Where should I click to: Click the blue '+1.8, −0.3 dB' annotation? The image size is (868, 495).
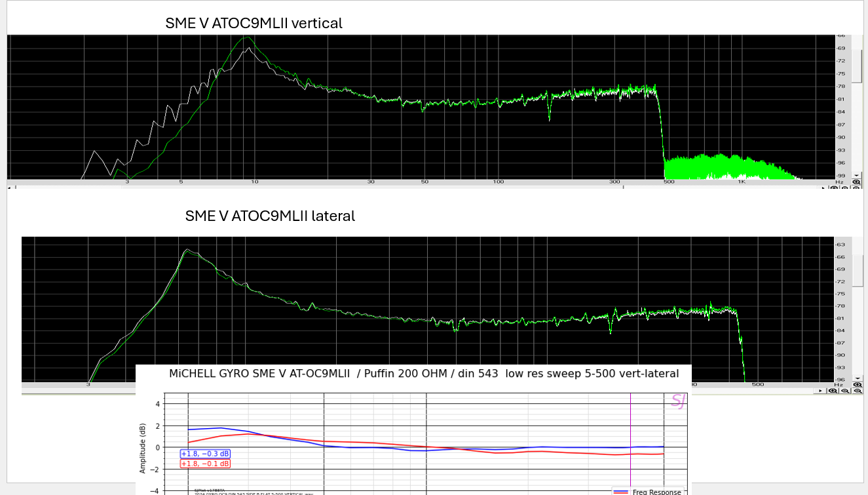click(x=205, y=454)
